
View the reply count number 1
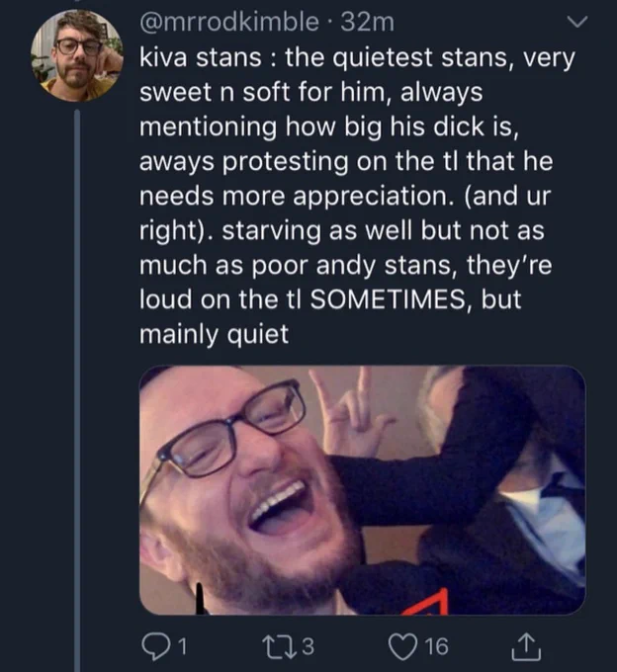(x=182, y=646)
